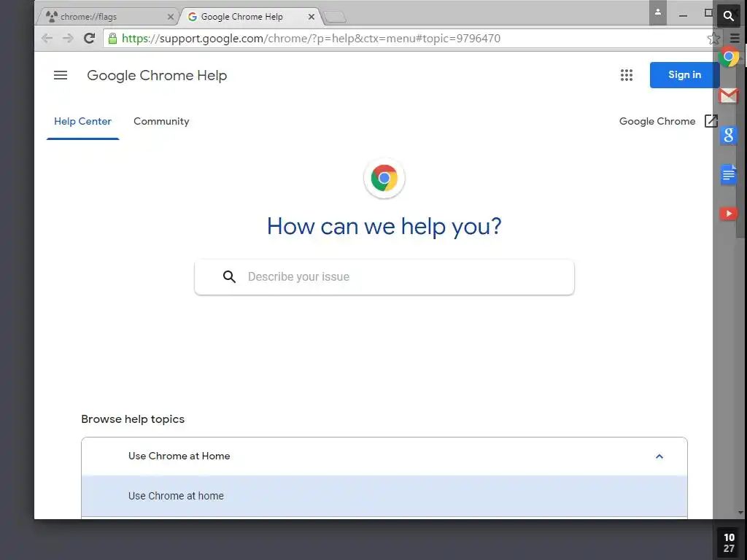Switch to the chrome://flags tab
This screenshot has height=560, width=747.
click(107, 17)
